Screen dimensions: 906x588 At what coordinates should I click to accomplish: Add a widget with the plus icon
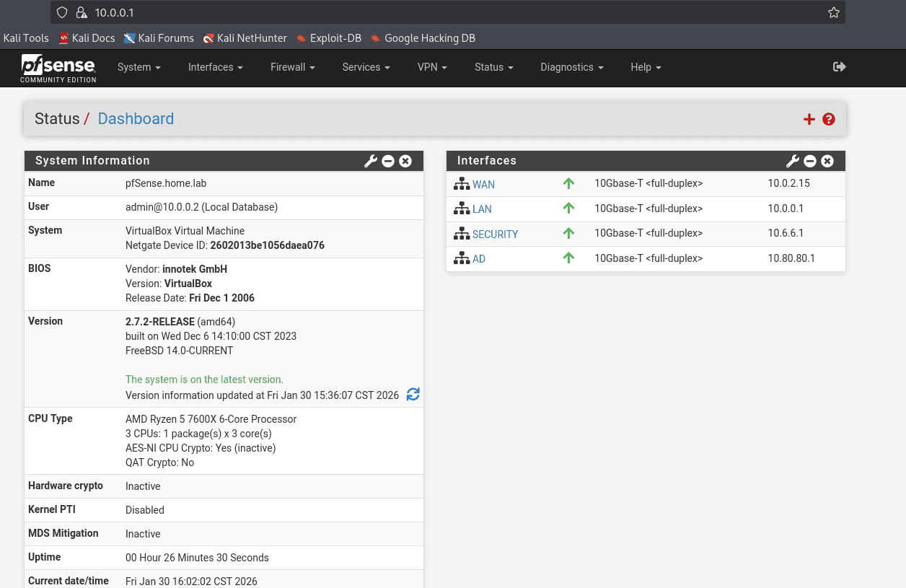point(809,119)
